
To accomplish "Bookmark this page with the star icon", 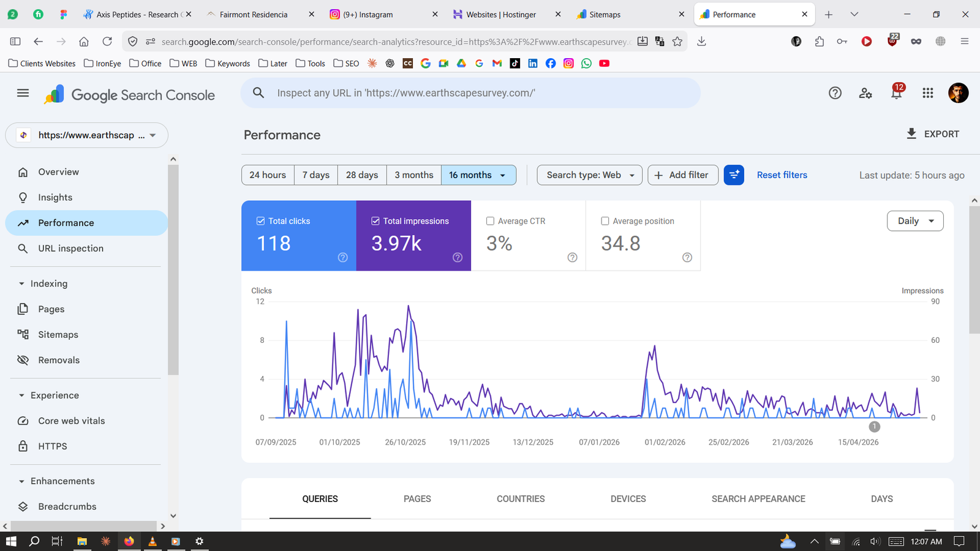I will (x=677, y=42).
